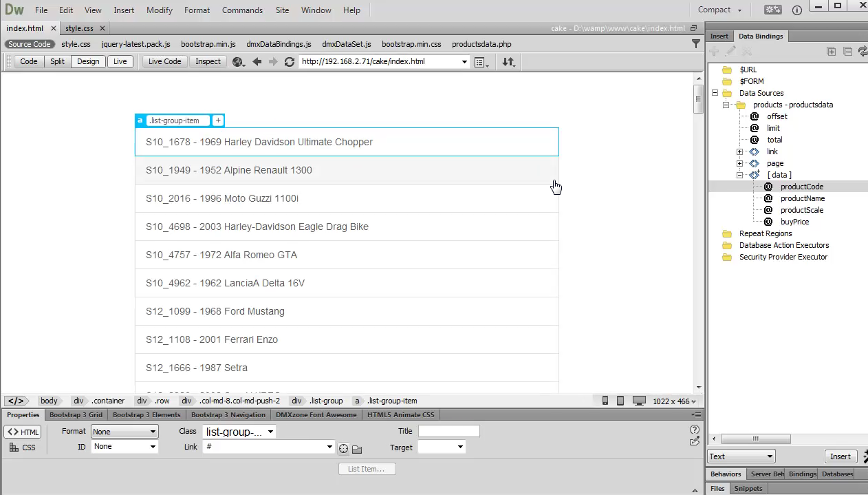Open the Commands menu
This screenshot has width=868, height=495.
click(243, 10)
